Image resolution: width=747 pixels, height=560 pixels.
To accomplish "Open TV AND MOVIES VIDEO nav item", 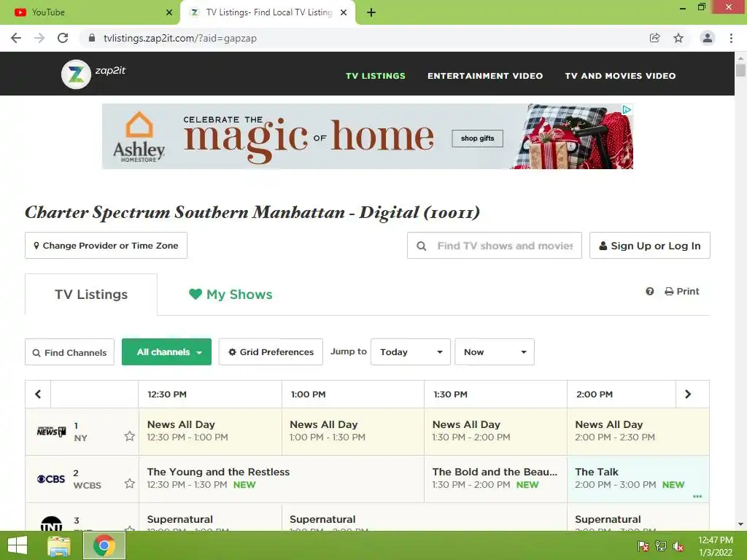I will coord(620,76).
